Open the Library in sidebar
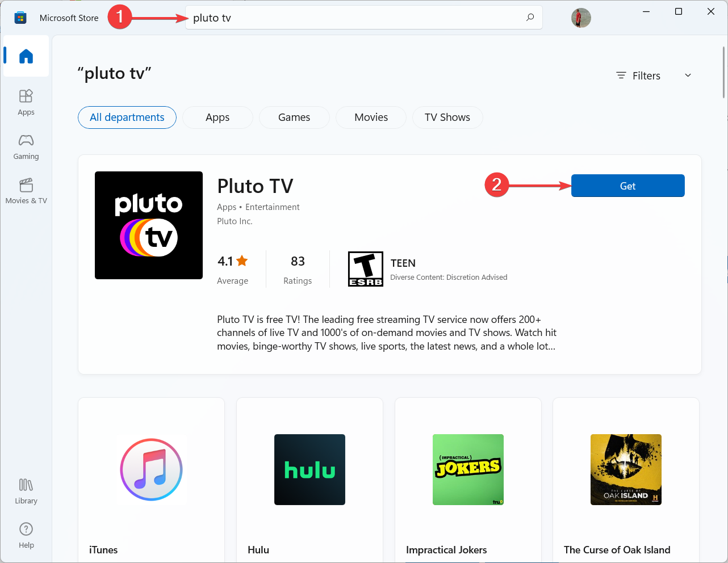This screenshot has width=728, height=563. pyautogui.click(x=26, y=491)
